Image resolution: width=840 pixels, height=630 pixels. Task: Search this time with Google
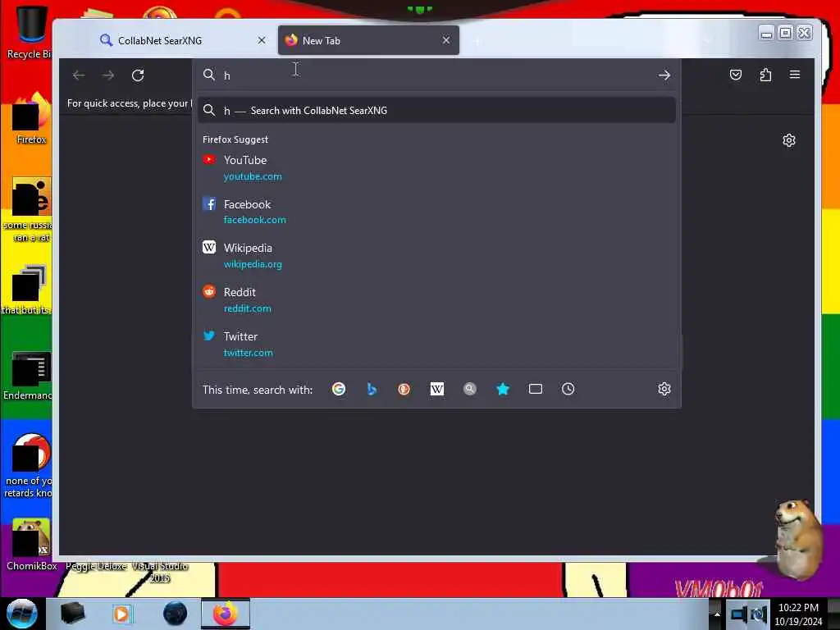339,389
